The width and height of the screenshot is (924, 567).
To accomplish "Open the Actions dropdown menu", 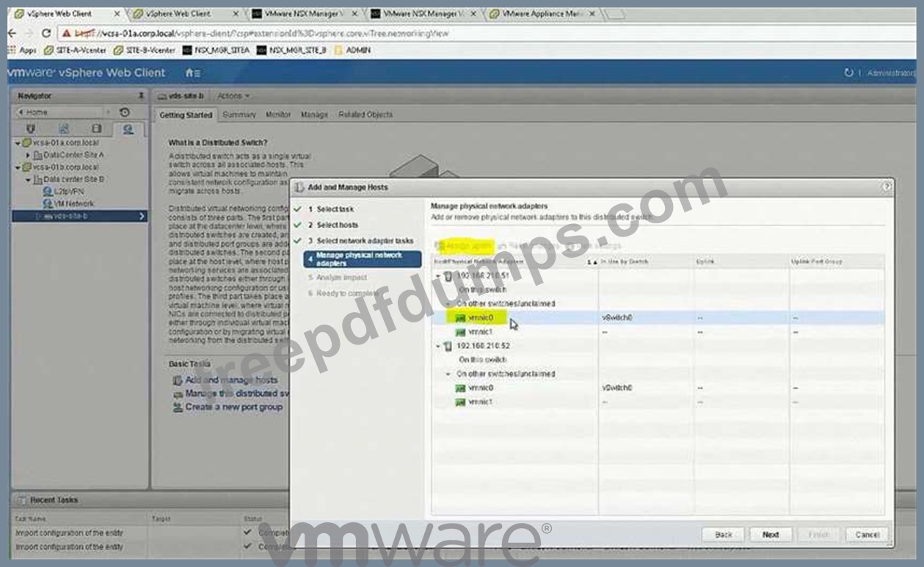I will [233, 96].
